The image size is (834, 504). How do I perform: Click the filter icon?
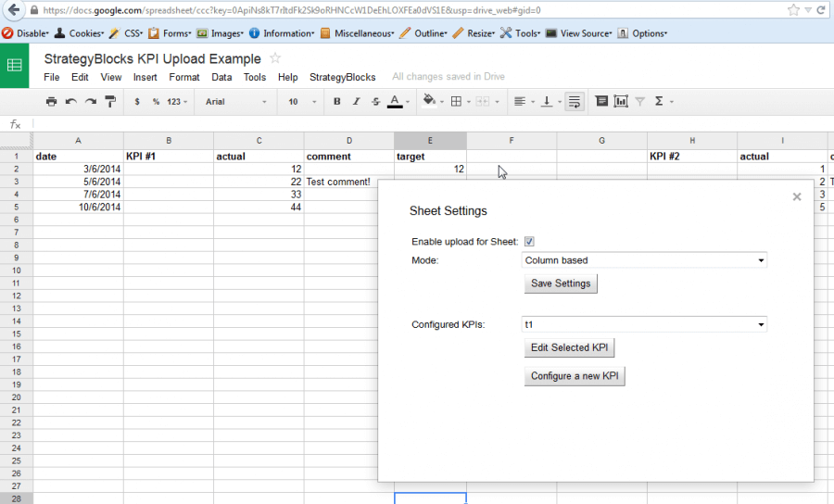[x=639, y=102]
